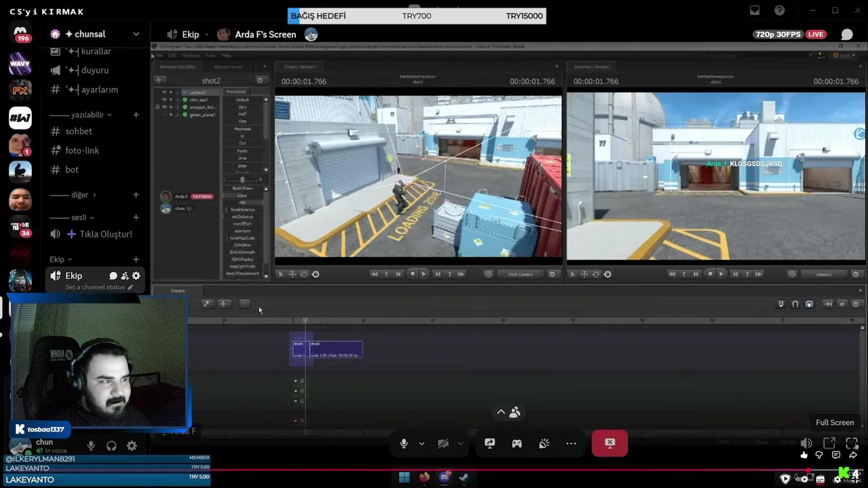Share your screen in the call bar
The height and width of the screenshot is (488, 868).
pos(490,443)
